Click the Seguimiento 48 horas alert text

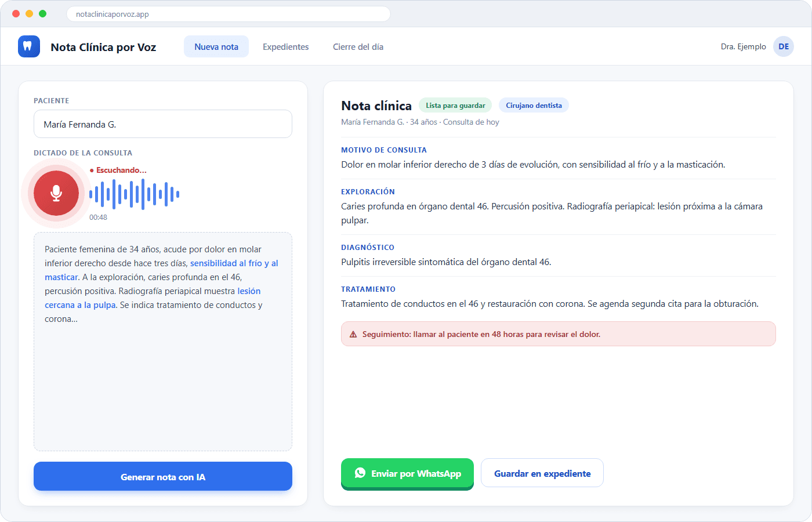coord(481,335)
